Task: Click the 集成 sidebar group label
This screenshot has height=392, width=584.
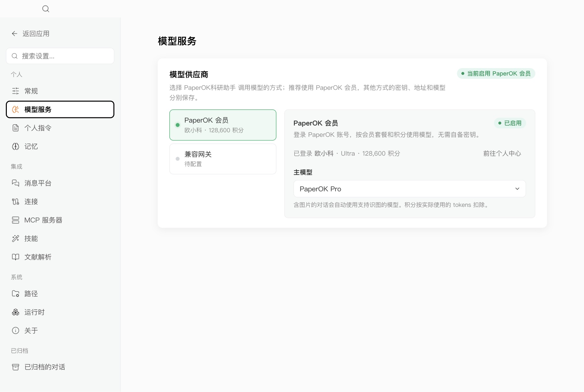Action: [x=17, y=167]
